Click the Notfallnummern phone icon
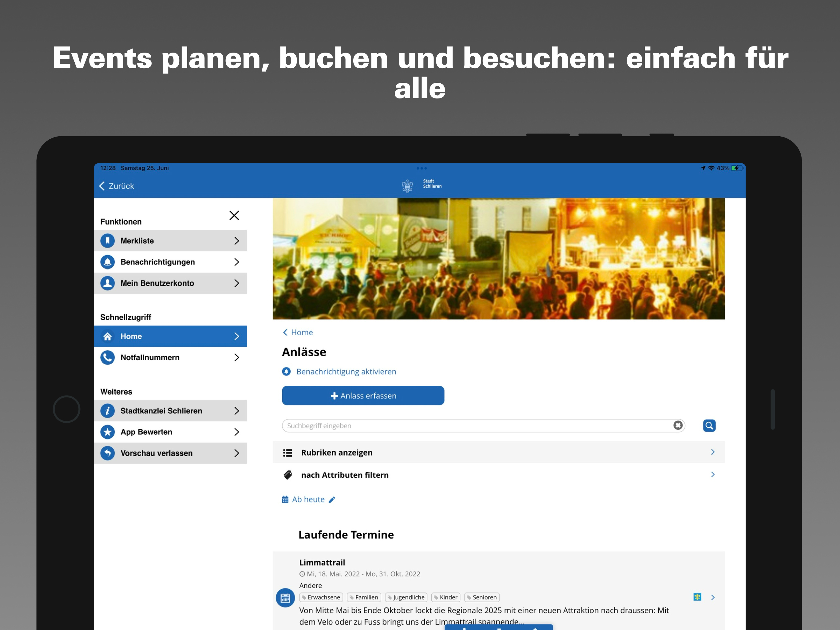Image resolution: width=840 pixels, height=630 pixels. (x=108, y=357)
